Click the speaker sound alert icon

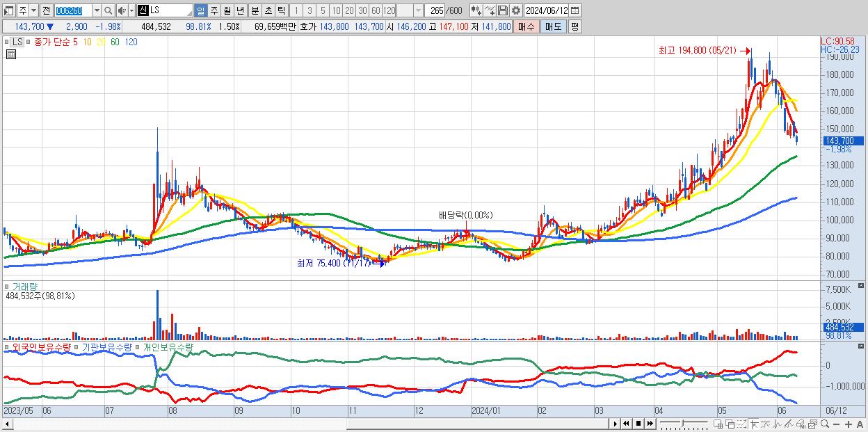click(122, 10)
